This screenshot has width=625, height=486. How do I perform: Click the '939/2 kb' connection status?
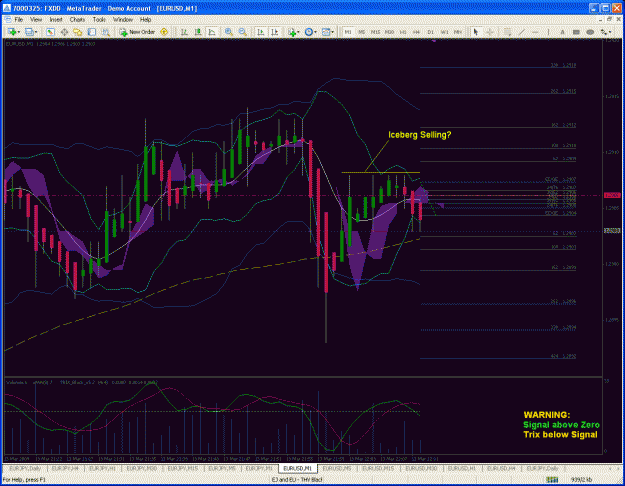pyautogui.click(x=581, y=480)
